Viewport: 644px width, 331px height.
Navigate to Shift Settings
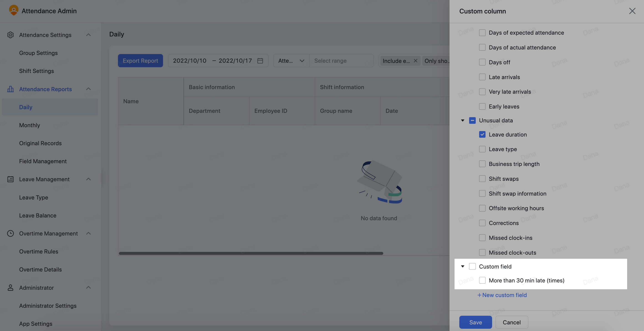tap(36, 71)
